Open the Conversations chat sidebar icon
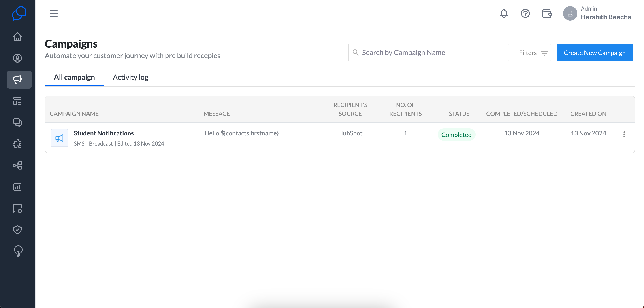The image size is (644, 308). pyautogui.click(x=17, y=123)
